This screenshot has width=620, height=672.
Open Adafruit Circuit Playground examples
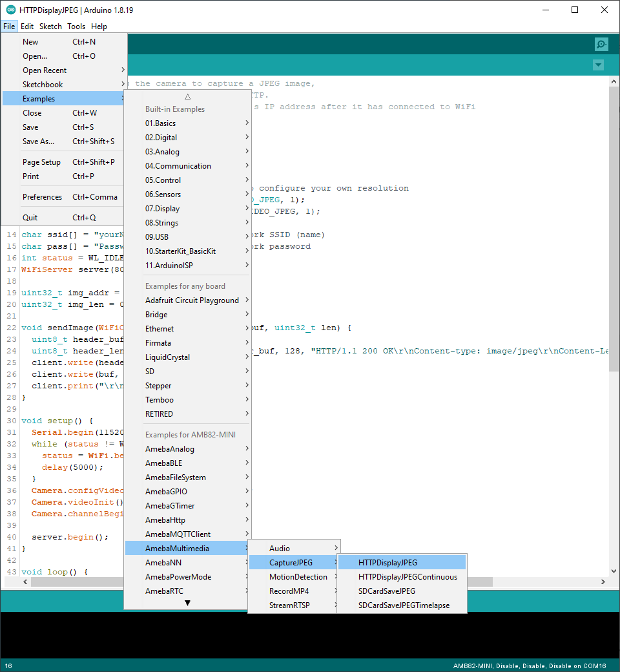tap(188, 300)
